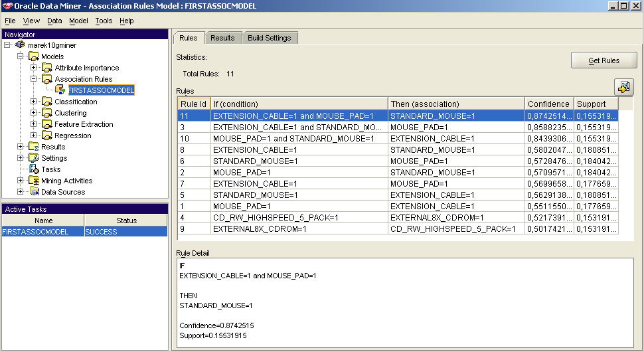Open the Data menu

point(54,21)
